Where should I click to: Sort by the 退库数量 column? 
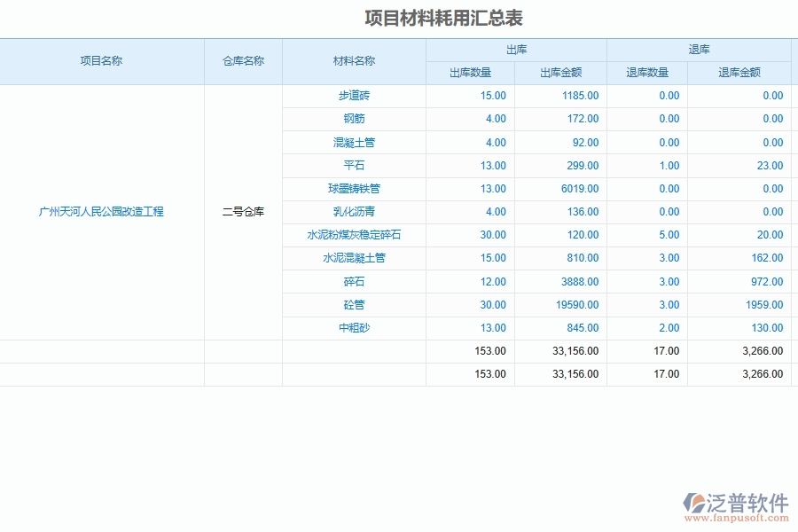646,73
